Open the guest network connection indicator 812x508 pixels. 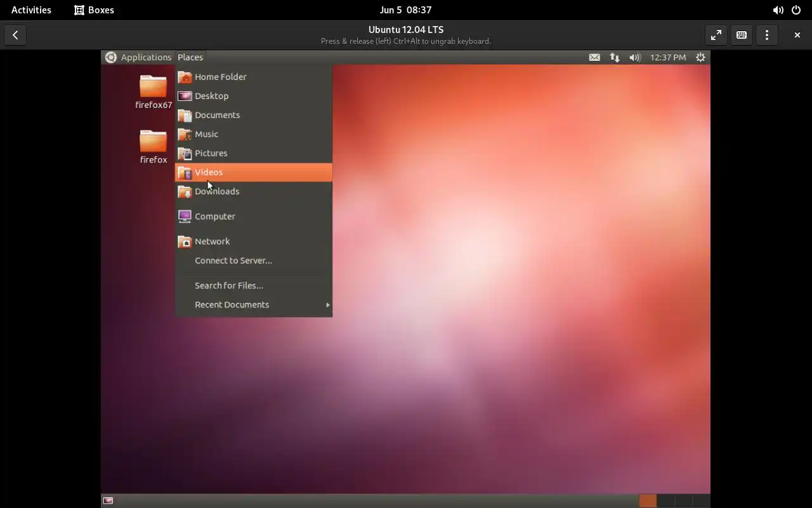[615, 57]
